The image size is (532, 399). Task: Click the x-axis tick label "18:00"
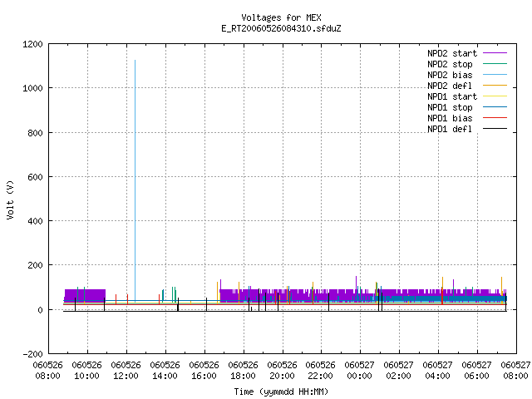pyautogui.click(x=243, y=376)
